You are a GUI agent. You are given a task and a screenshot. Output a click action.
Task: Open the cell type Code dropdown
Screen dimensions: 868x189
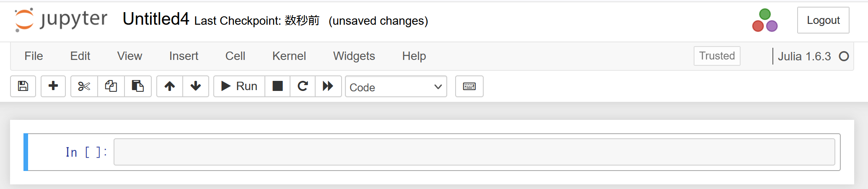point(396,87)
